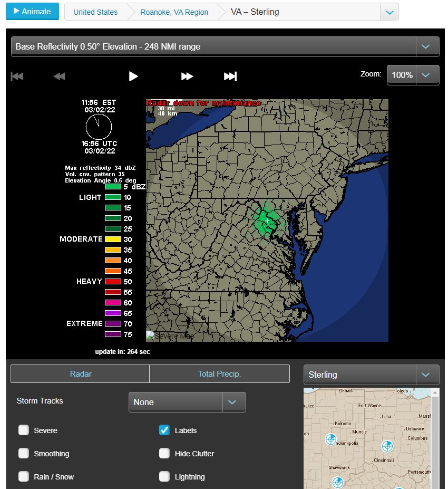Step forward one radar frame
Viewport: 448px width, 489px height.
tap(187, 76)
